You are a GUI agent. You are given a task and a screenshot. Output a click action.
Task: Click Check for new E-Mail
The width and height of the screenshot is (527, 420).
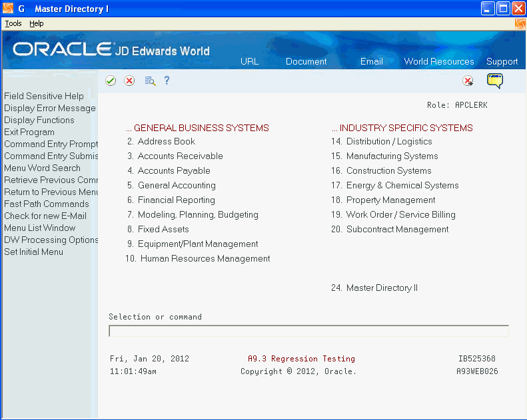[x=45, y=216]
